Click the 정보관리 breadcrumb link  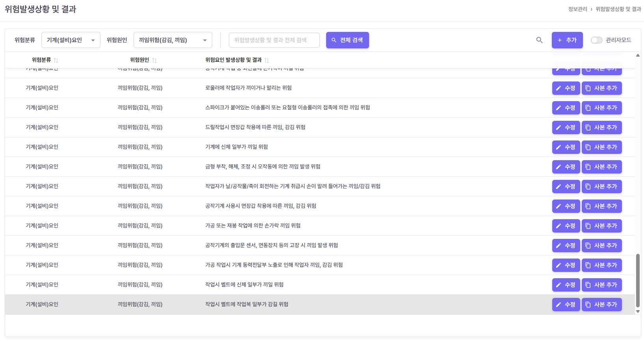coord(577,9)
